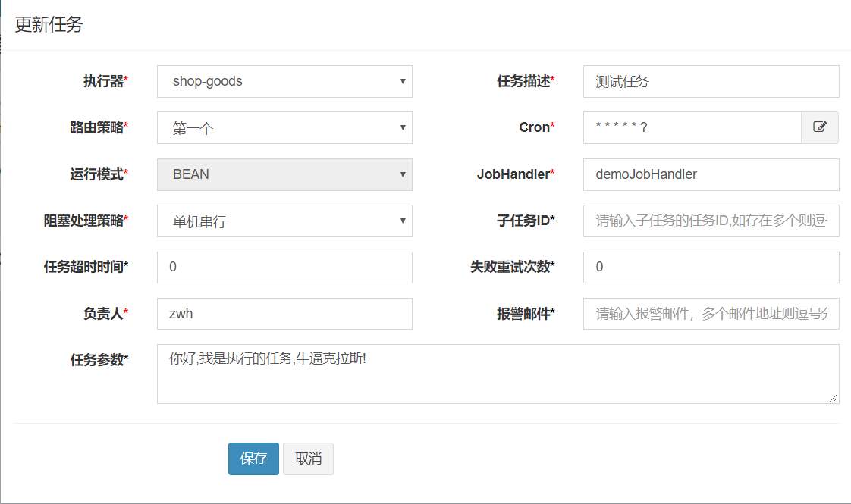Click inside the 任务参数 textarea
Viewport: 851px width, 504px height.
click(498, 374)
